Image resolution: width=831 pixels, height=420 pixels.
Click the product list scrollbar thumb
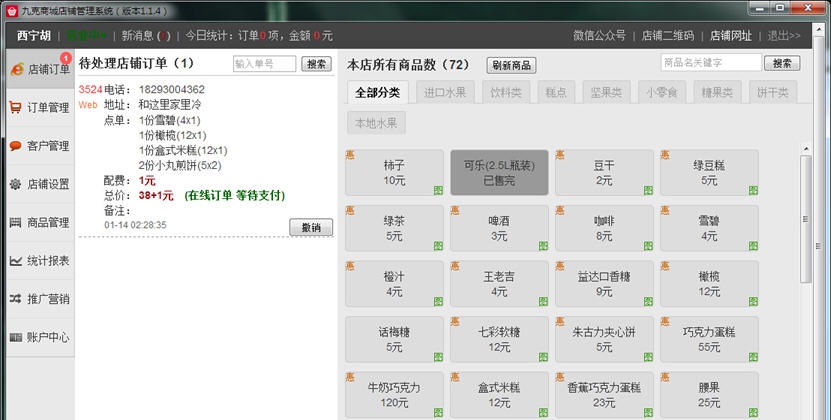coord(806,219)
